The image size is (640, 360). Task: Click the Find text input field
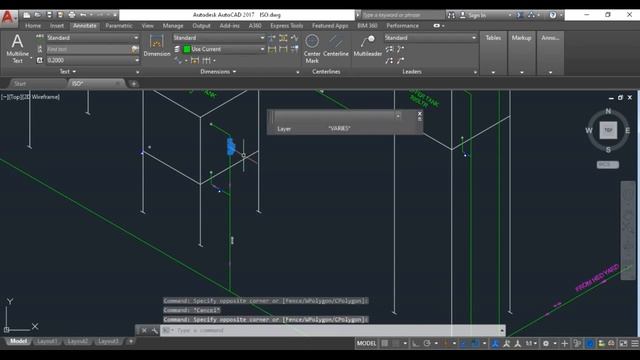[88, 49]
